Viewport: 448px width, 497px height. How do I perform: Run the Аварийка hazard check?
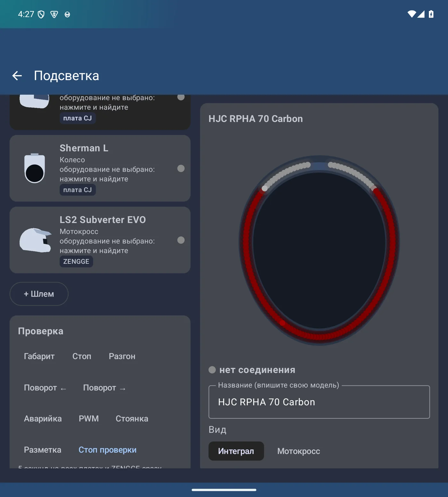(43, 419)
